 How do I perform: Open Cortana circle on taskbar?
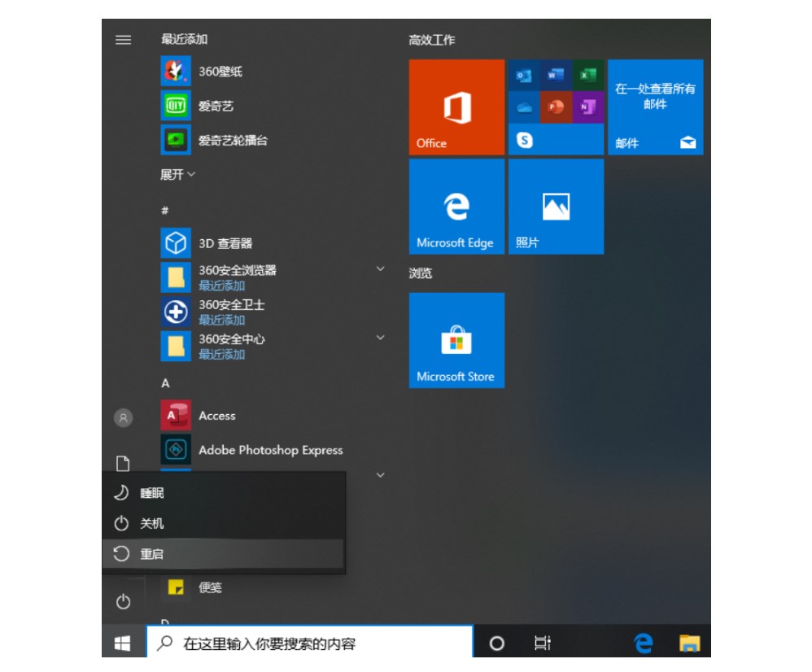click(x=496, y=644)
